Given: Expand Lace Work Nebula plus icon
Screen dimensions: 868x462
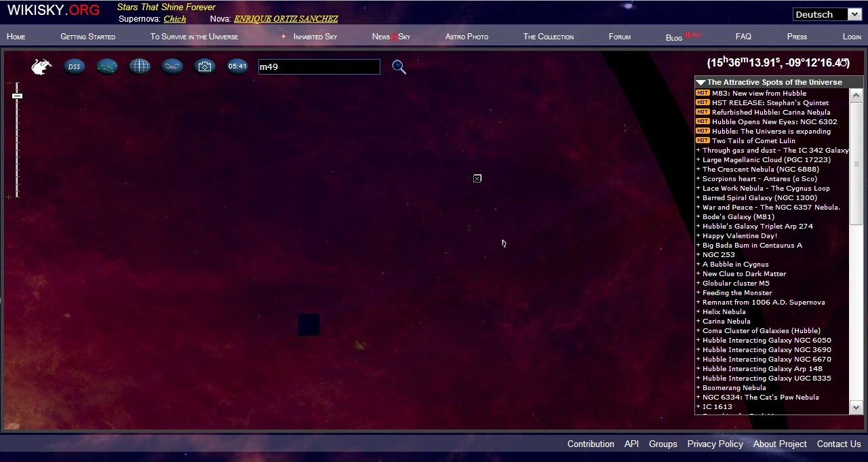Looking at the screenshot, I should [698, 189].
